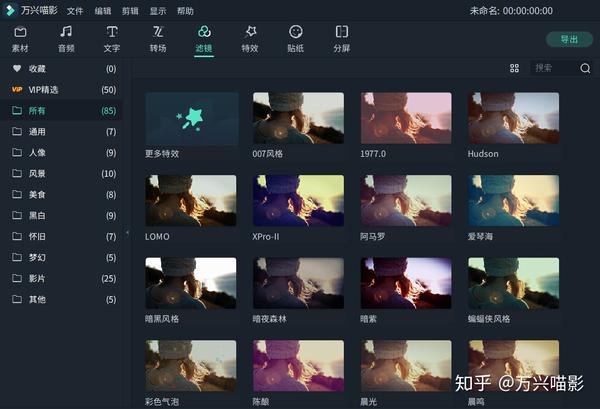
Task: Click the folder icon beside 所有
Action: [17, 111]
